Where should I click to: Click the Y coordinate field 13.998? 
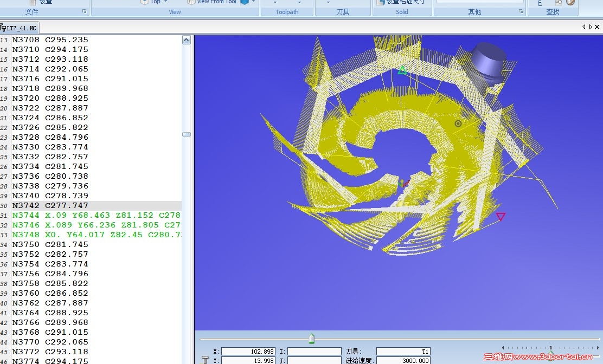pyautogui.click(x=248, y=361)
